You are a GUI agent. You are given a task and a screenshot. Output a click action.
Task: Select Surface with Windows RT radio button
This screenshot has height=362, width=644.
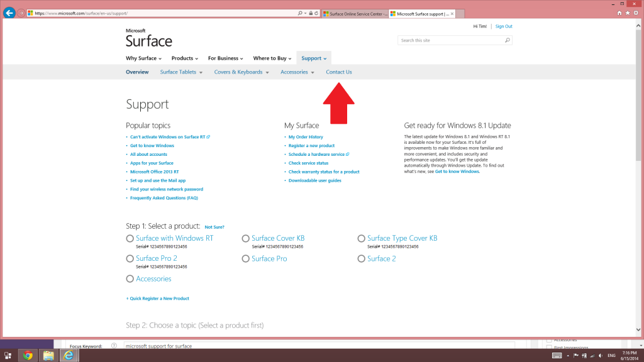pyautogui.click(x=130, y=238)
